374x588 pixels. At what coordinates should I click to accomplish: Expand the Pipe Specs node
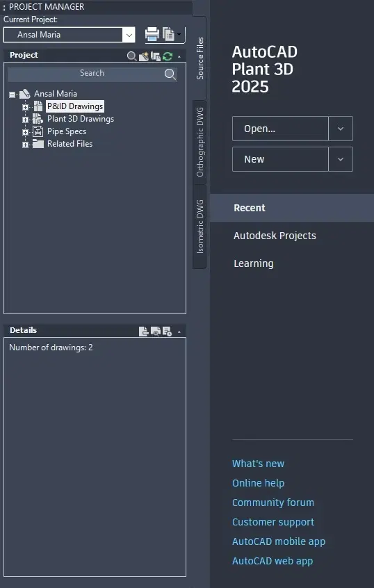coord(25,132)
